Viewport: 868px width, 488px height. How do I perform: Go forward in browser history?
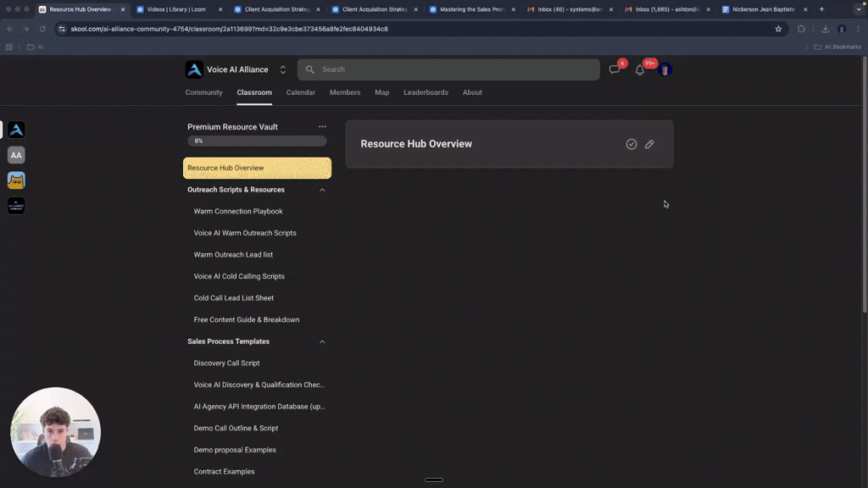pos(25,29)
